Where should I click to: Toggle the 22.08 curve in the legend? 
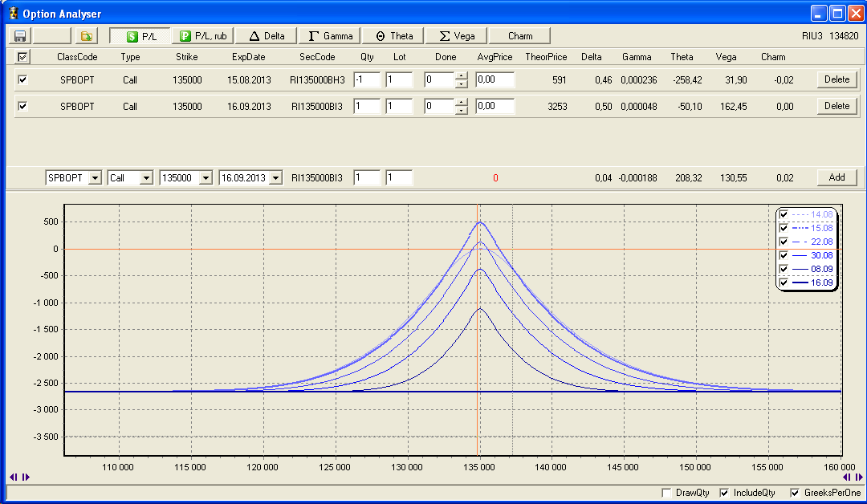(x=784, y=242)
